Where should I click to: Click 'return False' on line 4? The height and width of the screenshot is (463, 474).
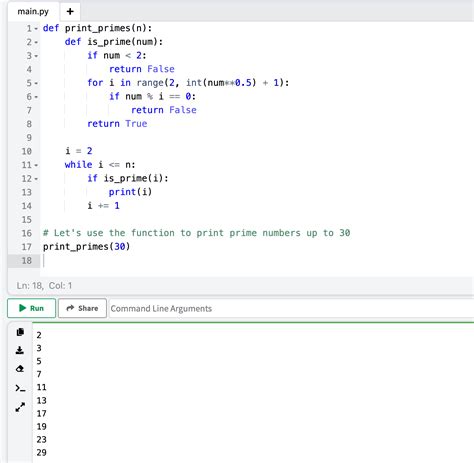pyautogui.click(x=142, y=69)
